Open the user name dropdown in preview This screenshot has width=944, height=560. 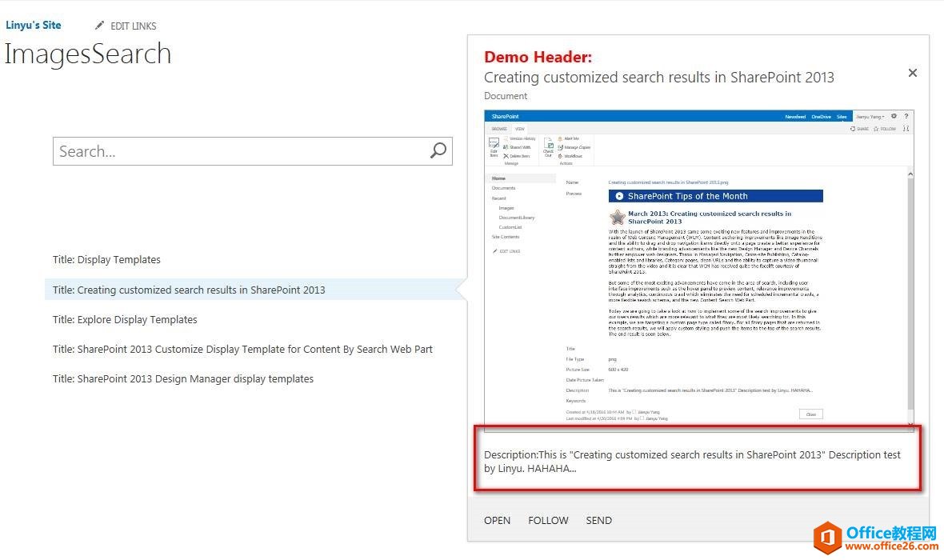click(870, 117)
